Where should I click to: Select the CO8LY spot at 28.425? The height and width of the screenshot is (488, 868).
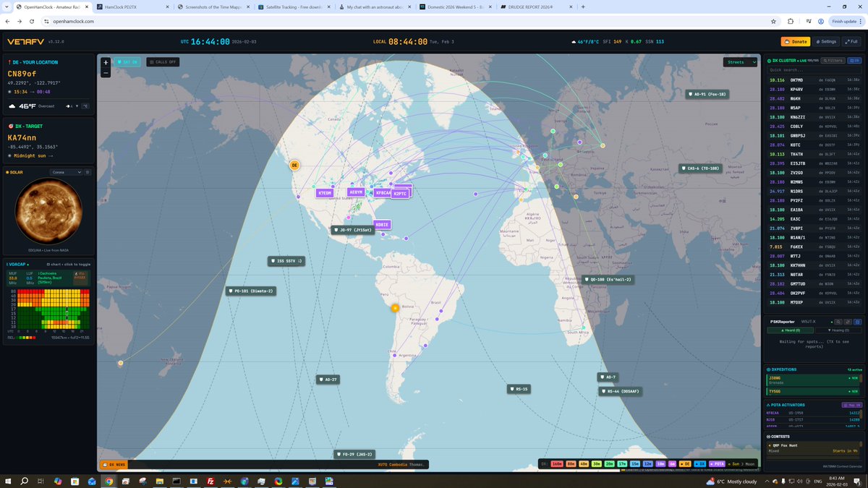point(814,127)
